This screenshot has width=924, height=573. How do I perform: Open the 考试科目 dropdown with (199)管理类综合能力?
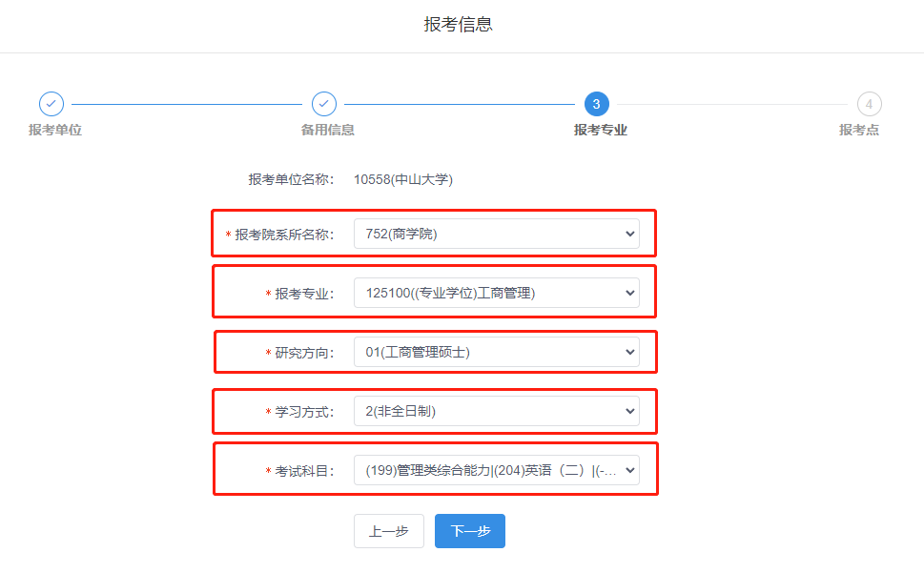click(x=496, y=469)
